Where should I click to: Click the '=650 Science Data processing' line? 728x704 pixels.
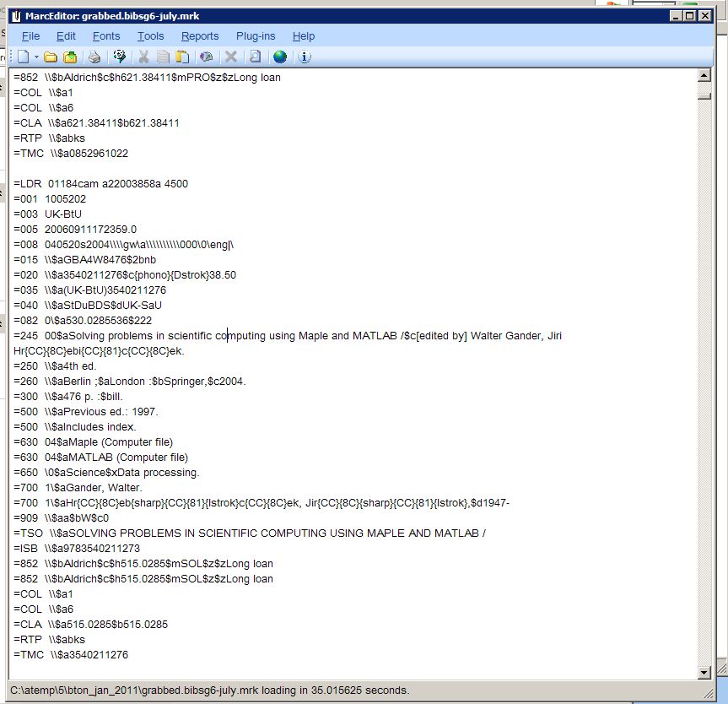(x=106, y=472)
